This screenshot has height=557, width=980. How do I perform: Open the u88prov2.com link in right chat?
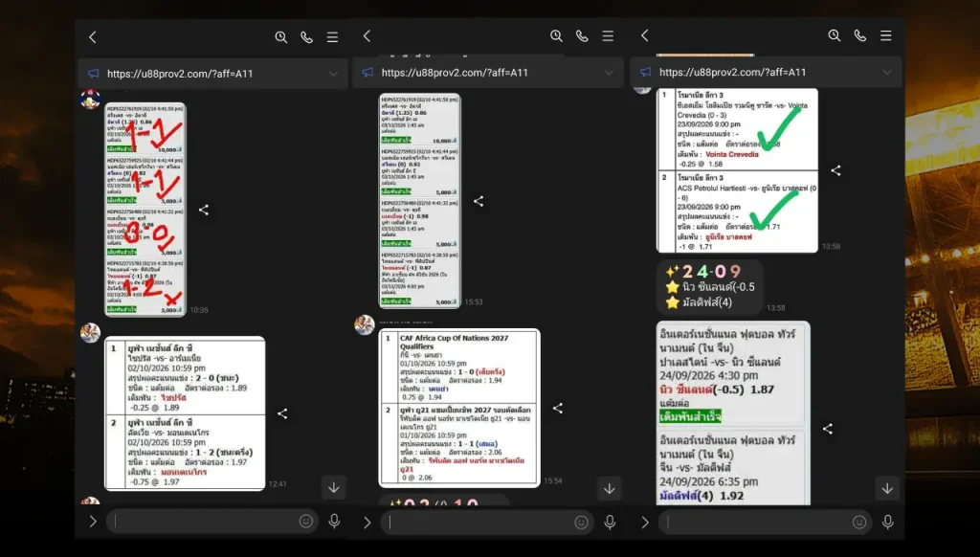pos(732,72)
